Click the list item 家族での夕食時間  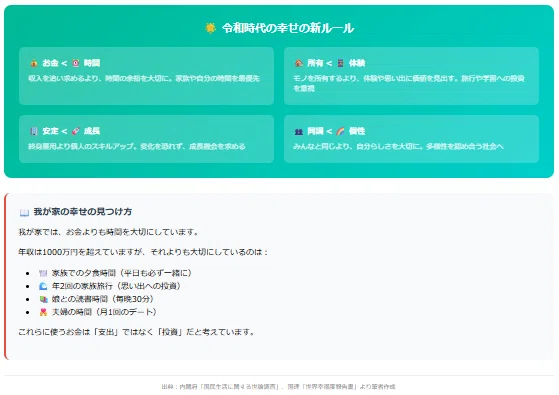pos(122,273)
